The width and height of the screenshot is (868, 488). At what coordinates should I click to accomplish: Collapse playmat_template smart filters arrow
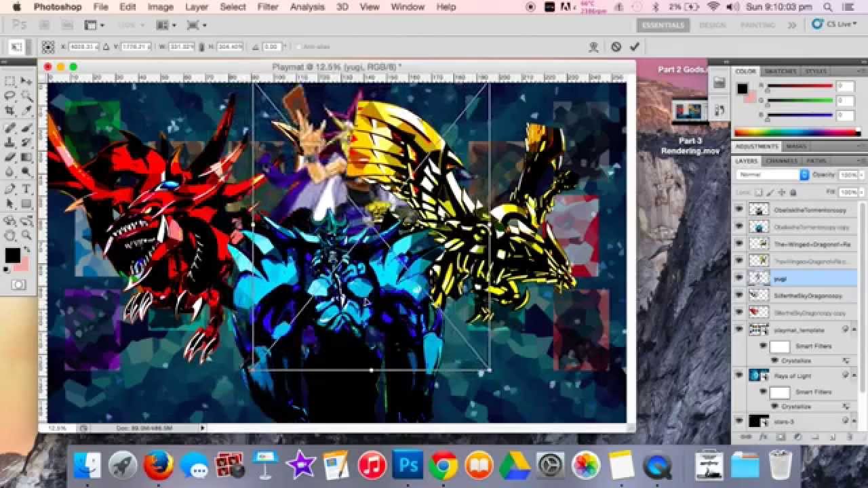(854, 329)
